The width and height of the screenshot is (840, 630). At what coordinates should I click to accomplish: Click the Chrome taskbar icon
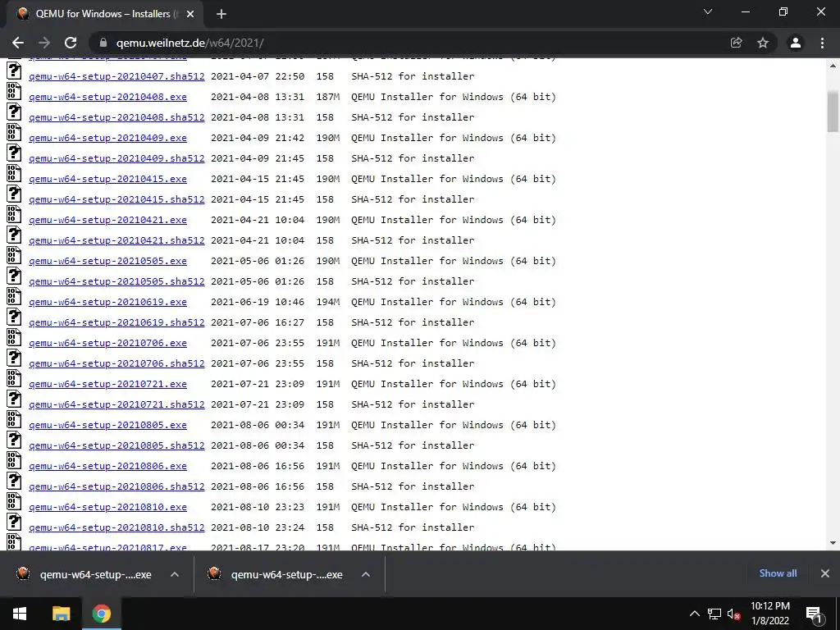101,614
